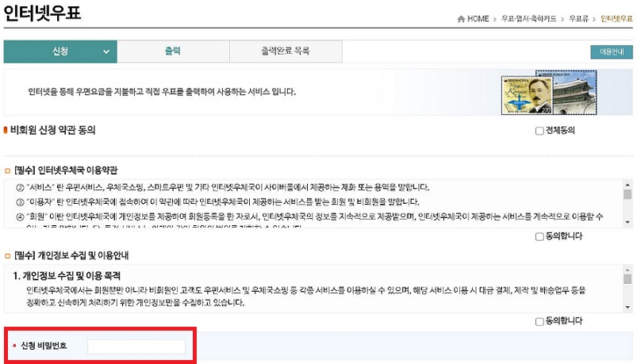Open the 출력완료 목록 tab
The width and height of the screenshot is (637, 364).
pos(286,52)
